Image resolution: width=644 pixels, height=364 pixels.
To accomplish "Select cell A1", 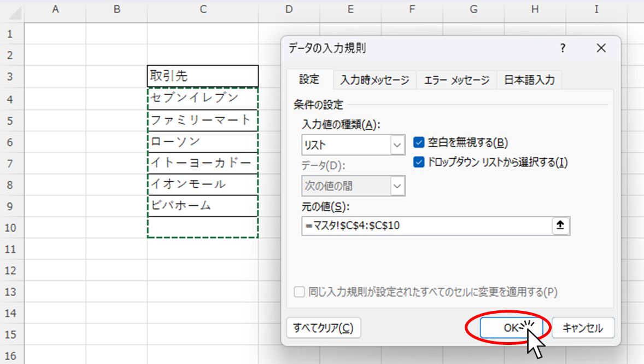I will (x=55, y=33).
